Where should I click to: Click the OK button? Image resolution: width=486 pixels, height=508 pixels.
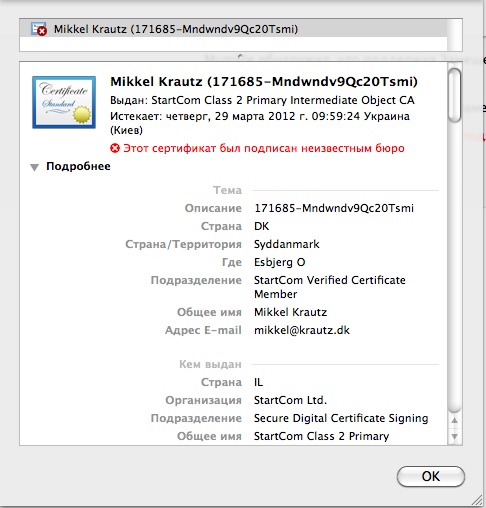431,476
